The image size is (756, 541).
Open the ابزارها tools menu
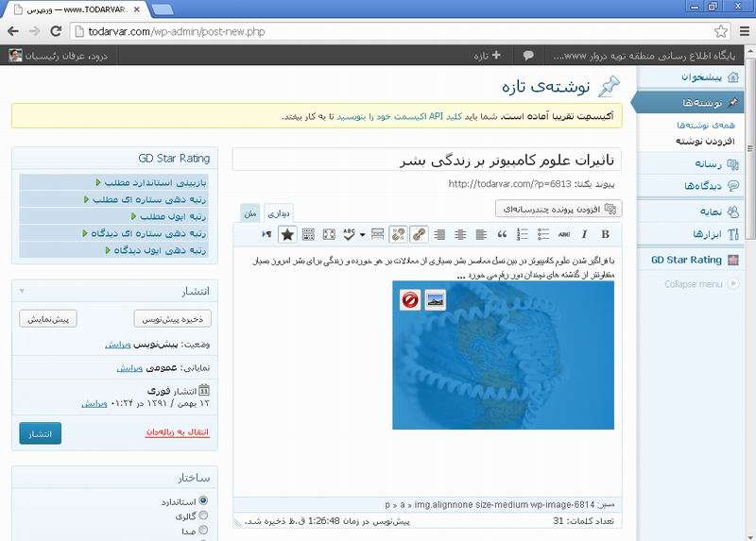[691, 234]
